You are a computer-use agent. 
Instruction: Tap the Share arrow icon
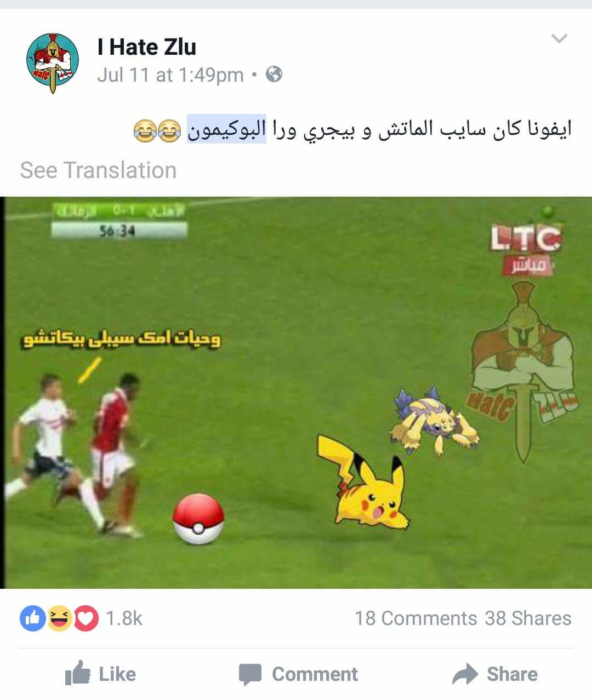pyautogui.click(x=465, y=674)
